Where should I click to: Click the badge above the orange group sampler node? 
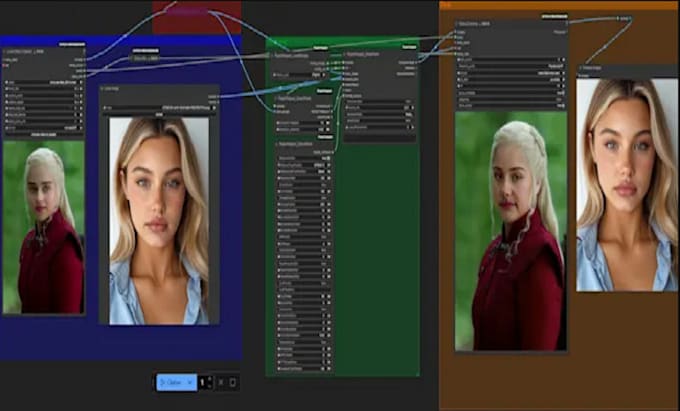(x=555, y=16)
